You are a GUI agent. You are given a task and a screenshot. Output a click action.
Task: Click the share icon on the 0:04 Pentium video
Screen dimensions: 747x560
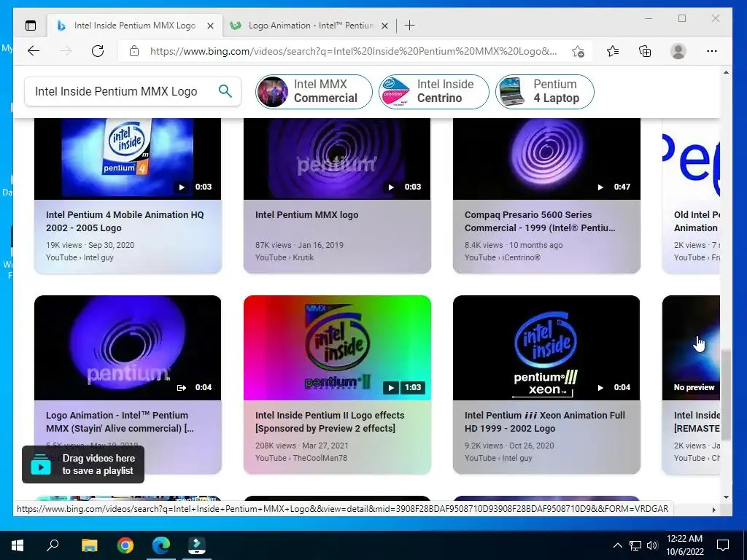(182, 388)
